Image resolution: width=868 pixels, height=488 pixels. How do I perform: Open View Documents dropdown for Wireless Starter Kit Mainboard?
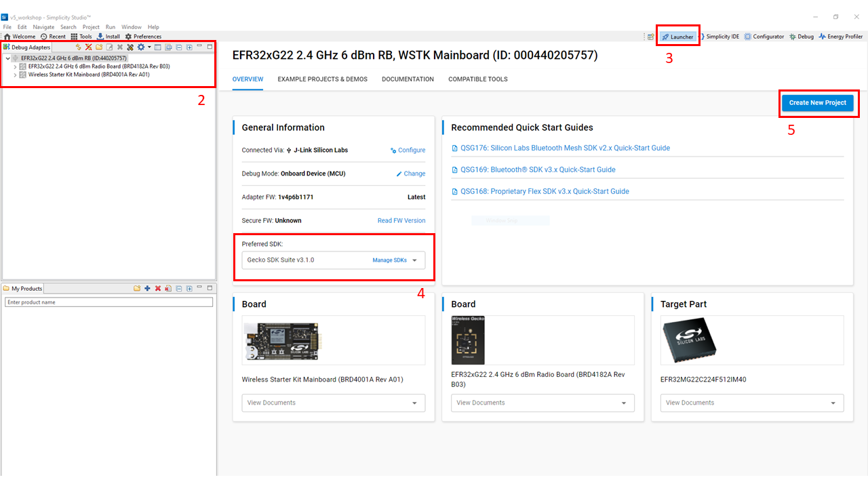pos(334,403)
